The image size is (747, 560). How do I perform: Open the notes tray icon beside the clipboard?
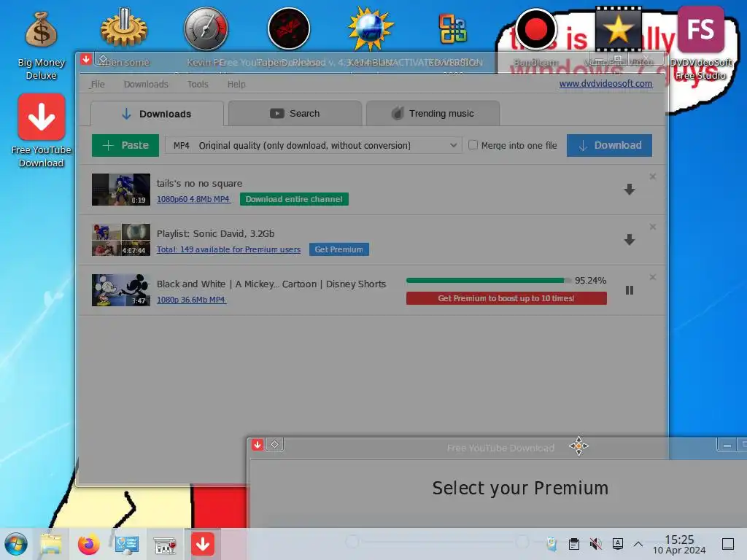click(551, 543)
